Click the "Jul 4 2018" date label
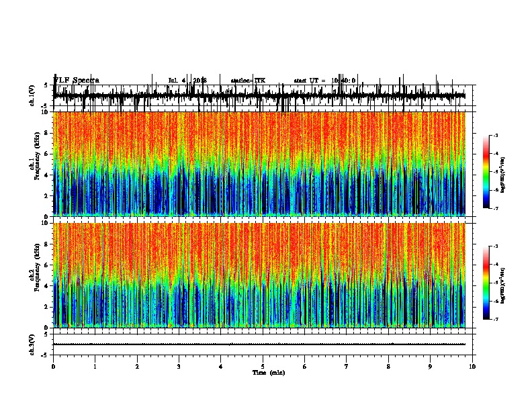The width and height of the screenshot is (532, 411). tap(187, 81)
